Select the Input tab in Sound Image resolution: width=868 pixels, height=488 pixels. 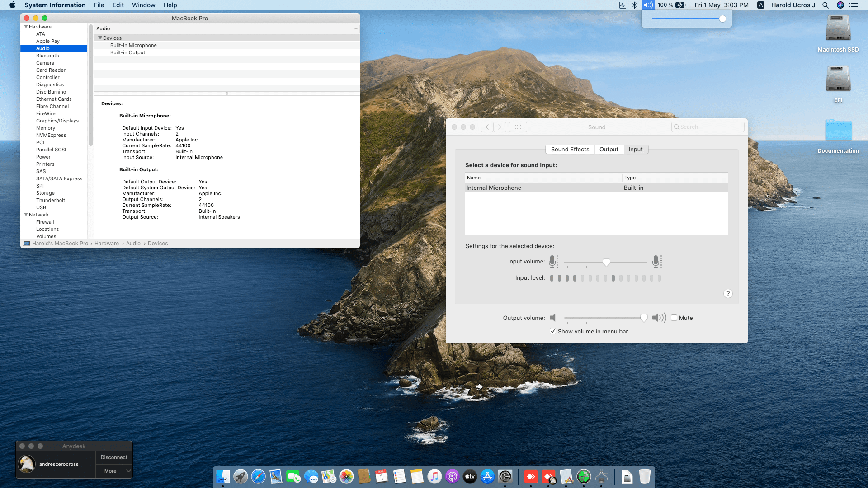click(x=636, y=149)
